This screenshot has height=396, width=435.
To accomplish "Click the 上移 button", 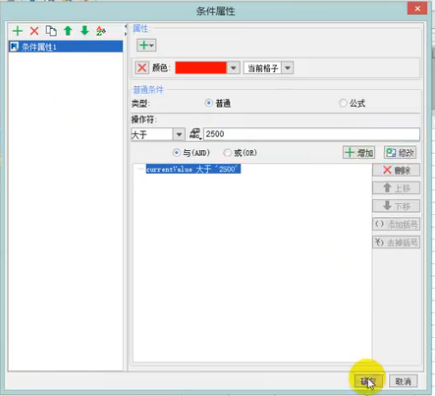I will click(x=396, y=188).
